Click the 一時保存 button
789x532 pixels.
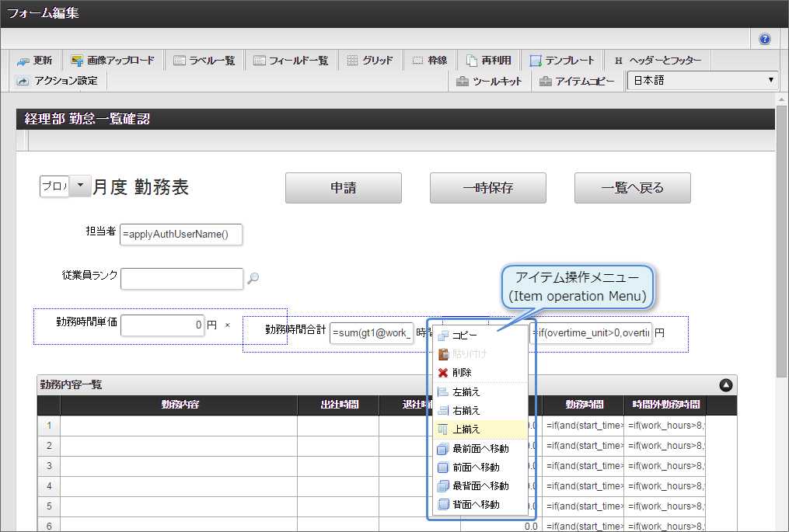487,188
